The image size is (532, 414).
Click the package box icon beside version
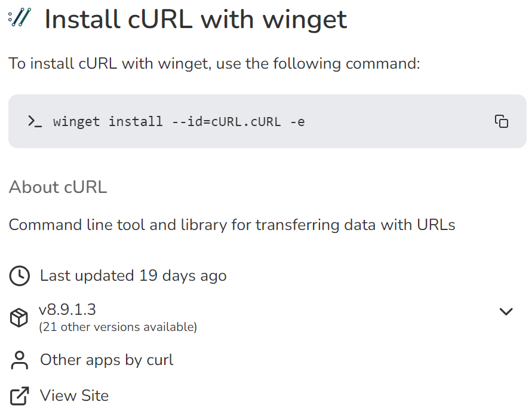(20, 317)
